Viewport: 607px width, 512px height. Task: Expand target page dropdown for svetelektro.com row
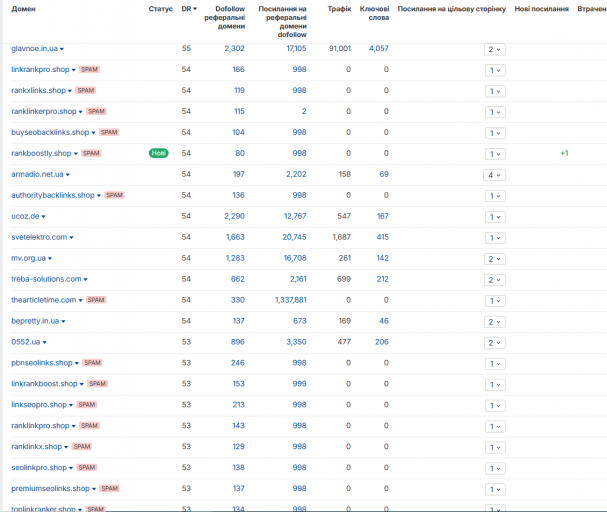[495, 238]
